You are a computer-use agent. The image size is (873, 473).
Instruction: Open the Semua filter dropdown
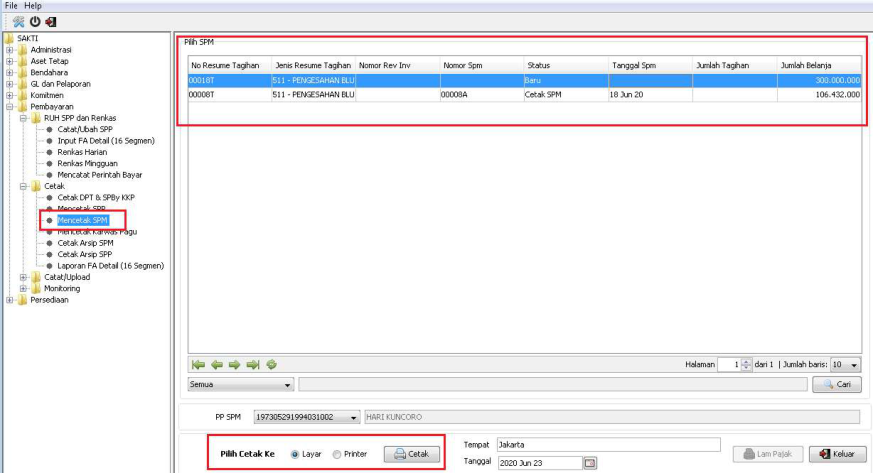coord(288,385)
